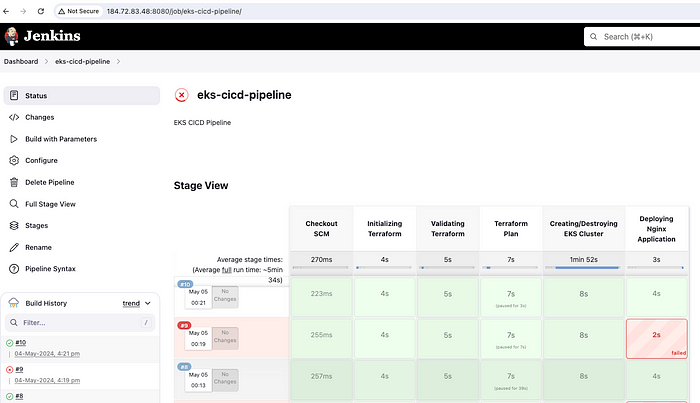700x403 pixels.
Task: Click the Not Secure warning icon
Action: tap(62, 11)
